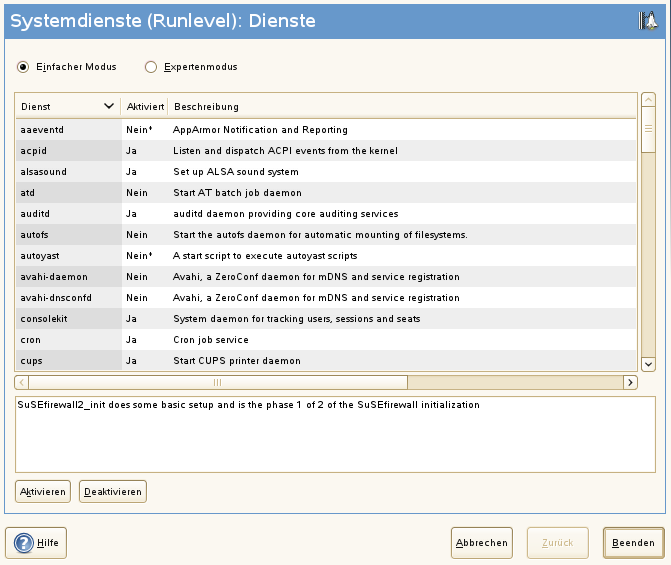
Task: Click the Aktiviert column header
Action: pyautogui.click(x=145, y=106)
